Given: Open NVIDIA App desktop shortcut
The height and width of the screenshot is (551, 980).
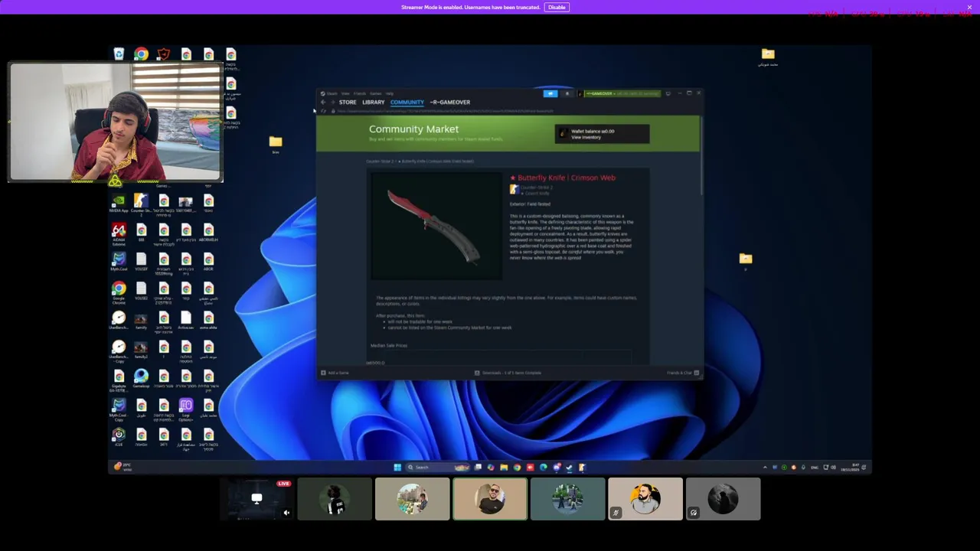Looking at the screenshot, I should pyautogui.click(x=119, y=204).
